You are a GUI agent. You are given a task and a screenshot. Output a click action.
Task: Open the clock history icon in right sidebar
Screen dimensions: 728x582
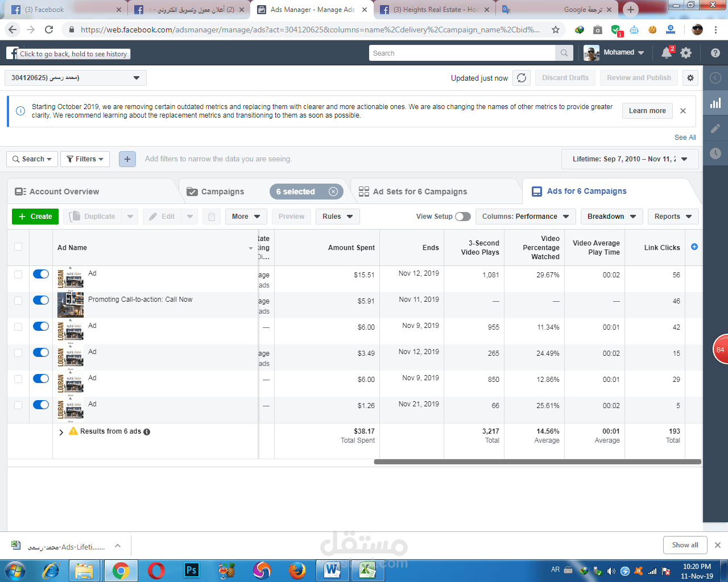(715, 153)
